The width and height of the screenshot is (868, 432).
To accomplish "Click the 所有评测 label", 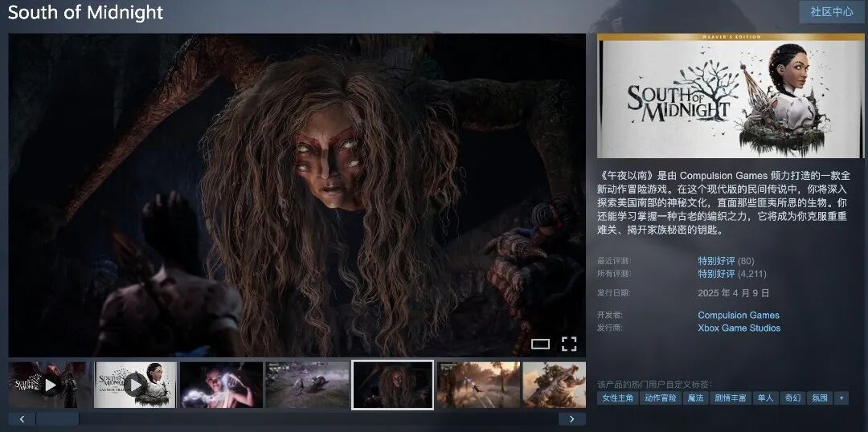I will coord(614,274).
